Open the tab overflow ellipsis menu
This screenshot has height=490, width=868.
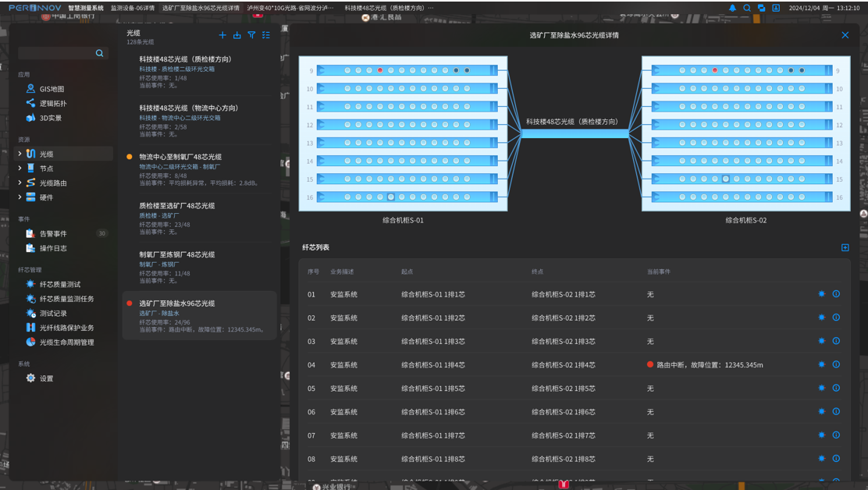(x=431, y=8)
